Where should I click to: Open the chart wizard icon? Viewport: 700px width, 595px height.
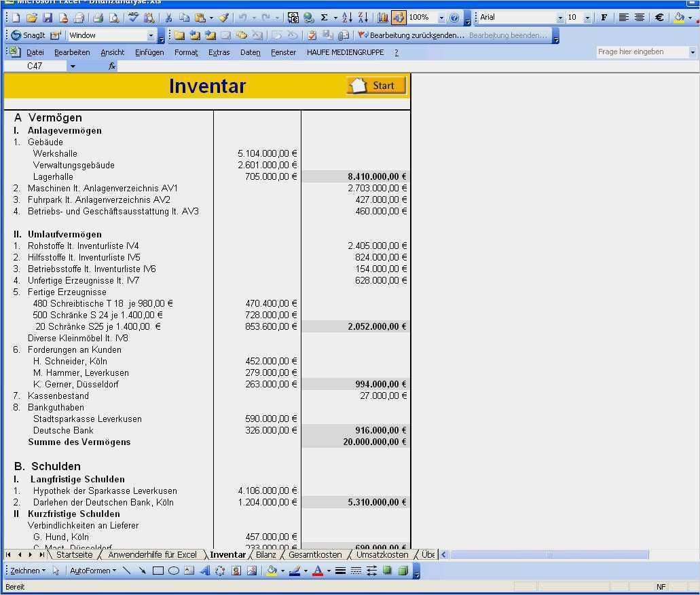pyautogui.click(x=383, y=18)
